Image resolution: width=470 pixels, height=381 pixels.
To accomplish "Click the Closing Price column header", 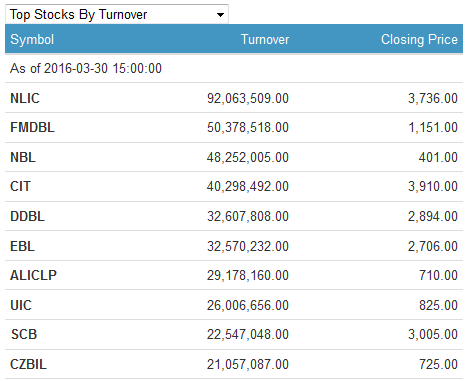I will point(419,39).
